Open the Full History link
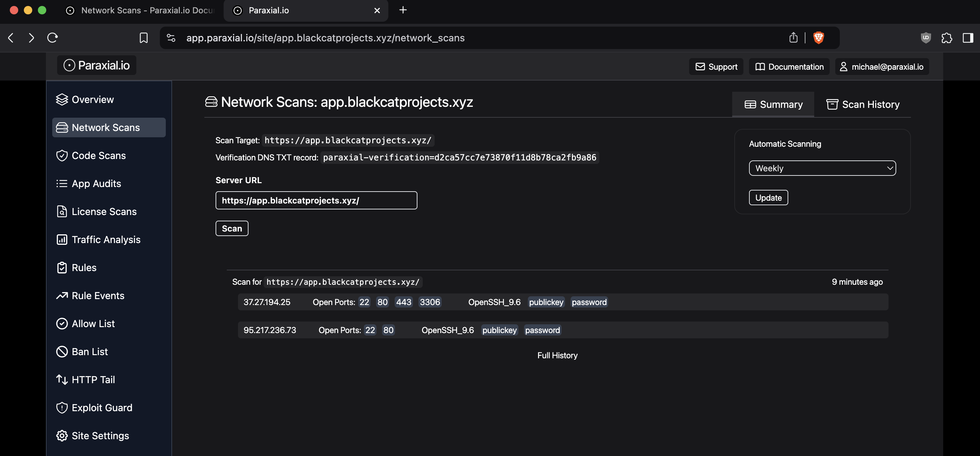The width and height of the screenshot is (980, 456). 557,355
